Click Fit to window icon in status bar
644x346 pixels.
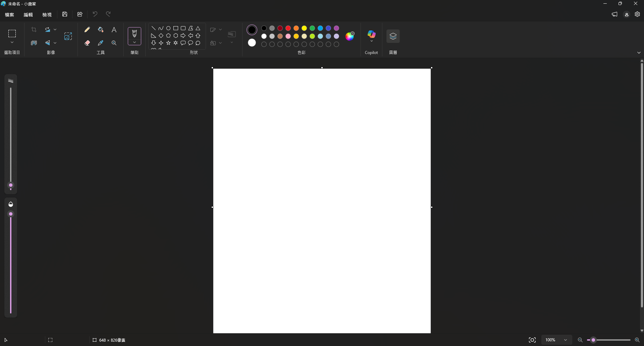click(532, 340)
